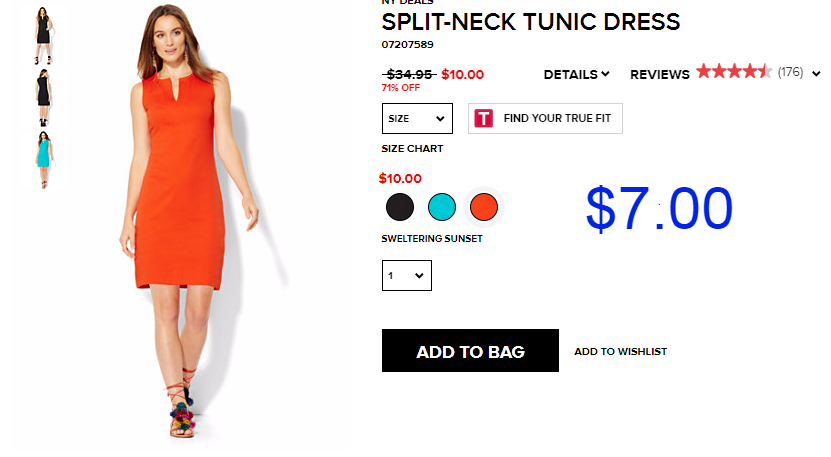Click the Split-Neck Tunic Dress title
This screenshot has width=831, height=457.
[x=531, y=22]
